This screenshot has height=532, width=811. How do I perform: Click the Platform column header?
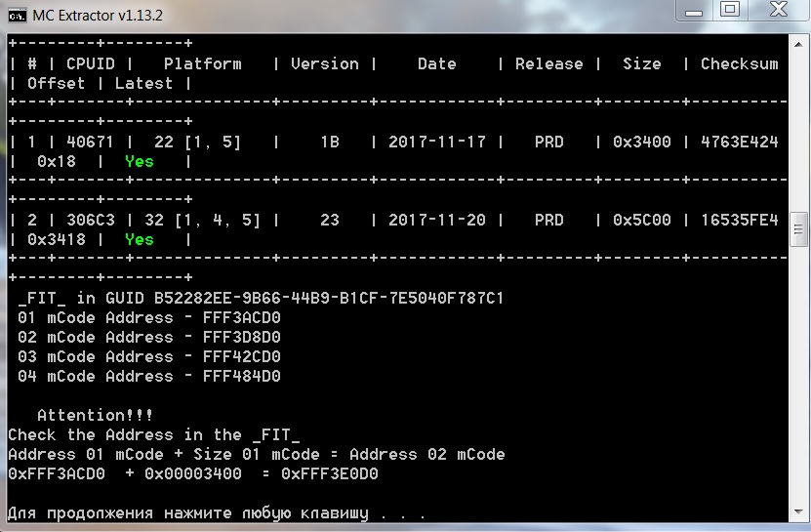(203, 63)
